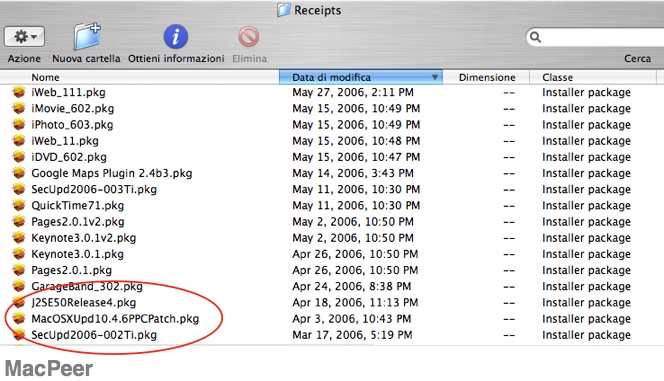
Task: Select file name SecUpd2006-002Ti.pkg
Action: (x=94, y=334)
